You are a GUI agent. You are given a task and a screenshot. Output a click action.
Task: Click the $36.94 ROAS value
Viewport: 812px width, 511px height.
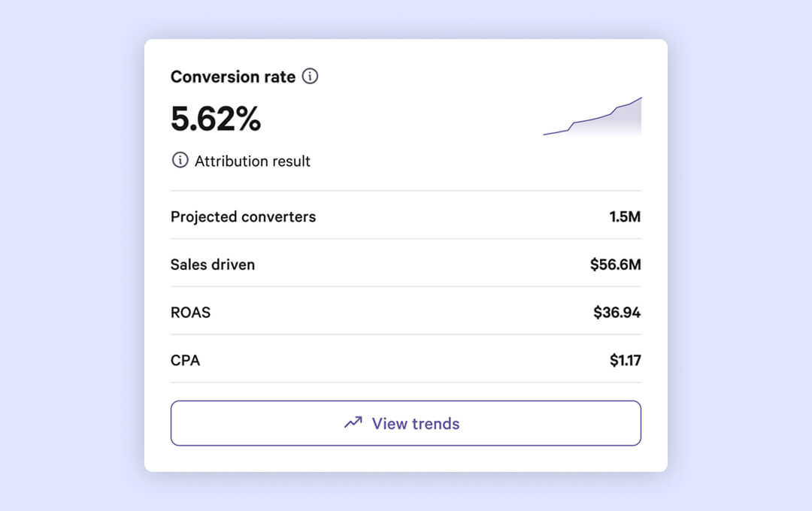[617, 312]
